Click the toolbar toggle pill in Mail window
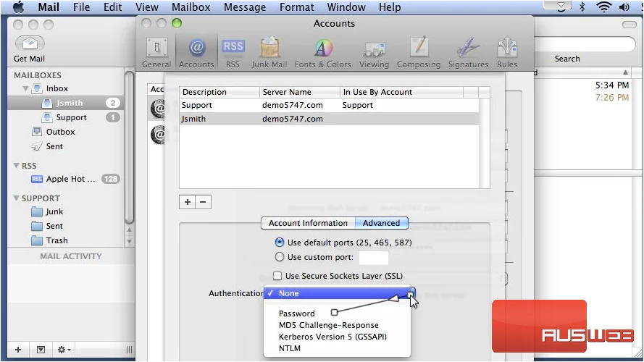This screenshot has height=362, width=644. pyautogui.click(x=629, y=25)
